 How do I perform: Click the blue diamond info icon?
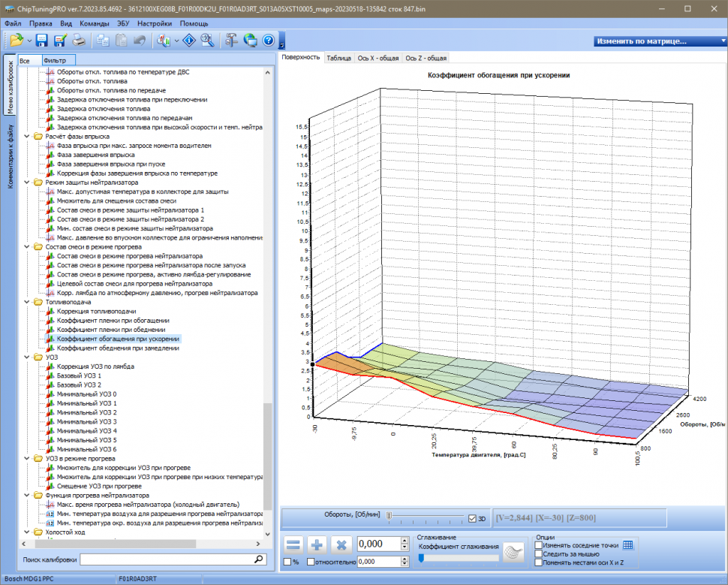point(190,41)
